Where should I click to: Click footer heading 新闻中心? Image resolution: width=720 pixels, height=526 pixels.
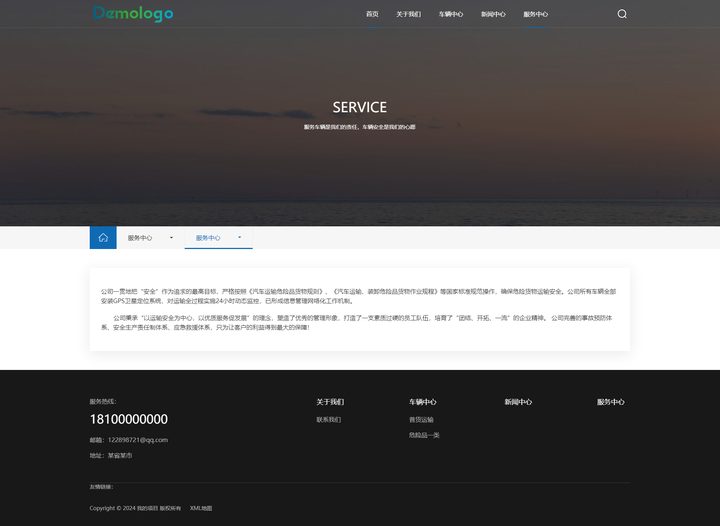tap(518, 402)
